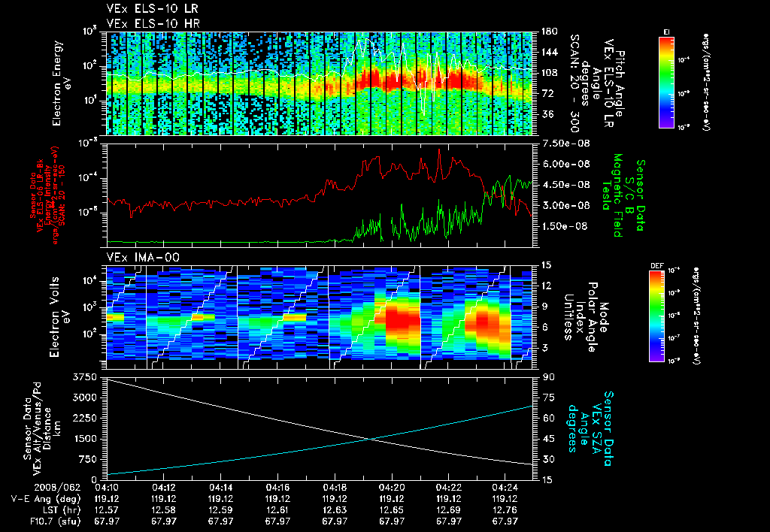770x532 pixels.
Task: Click the 90 SZA angle tick label
Action: (x=547, y=377)
